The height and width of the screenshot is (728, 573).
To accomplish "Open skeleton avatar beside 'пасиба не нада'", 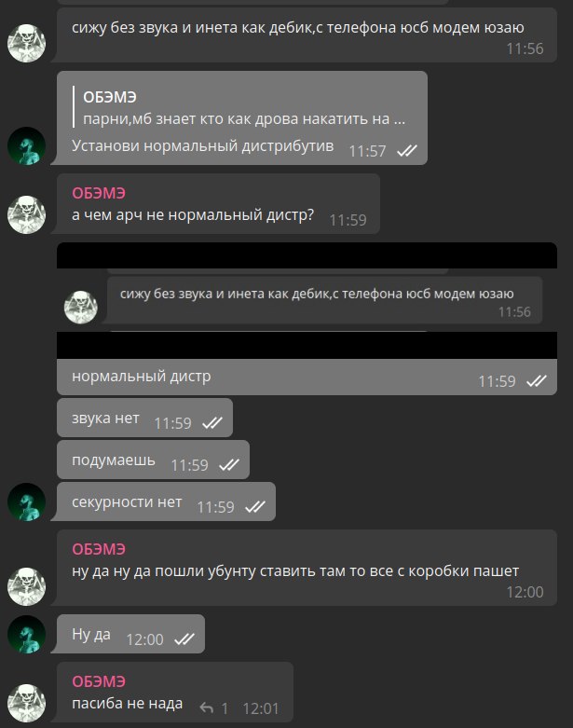I will (26, 703).
